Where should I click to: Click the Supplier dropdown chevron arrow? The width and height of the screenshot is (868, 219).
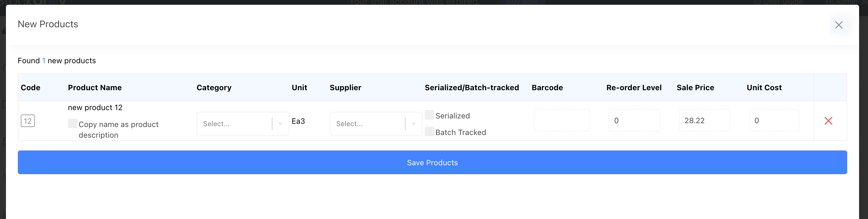point(414,124)
